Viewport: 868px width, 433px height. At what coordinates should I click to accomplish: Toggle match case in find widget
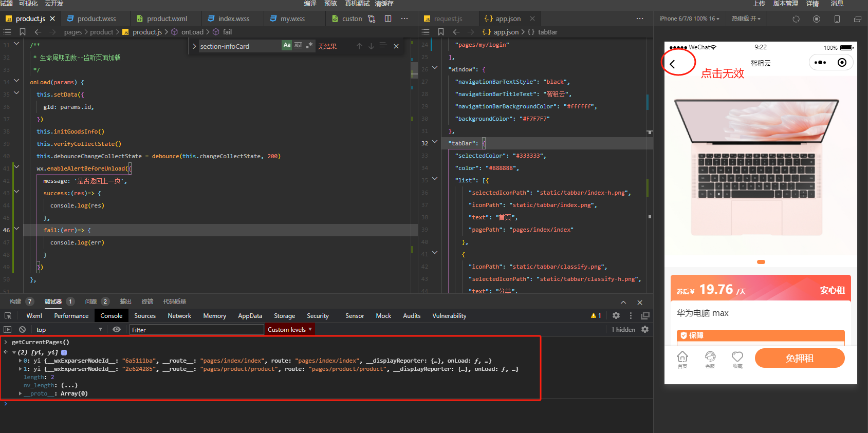pyautogui.click(x=287, y=46)
